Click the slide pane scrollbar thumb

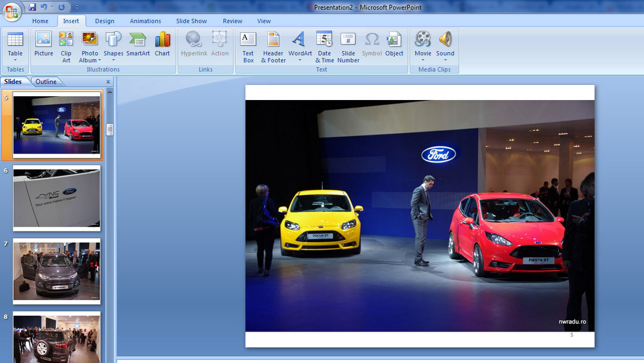pyautogui.click(x=109, y=130)
